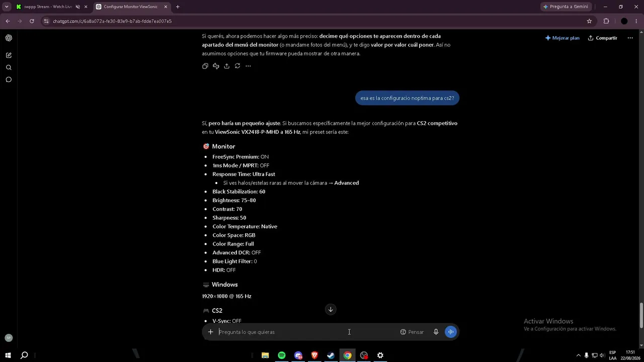Select the 1920×1080 @ 165 Hz text
Image resolution: width=644 pixels, height=362 pixels.
226,297
